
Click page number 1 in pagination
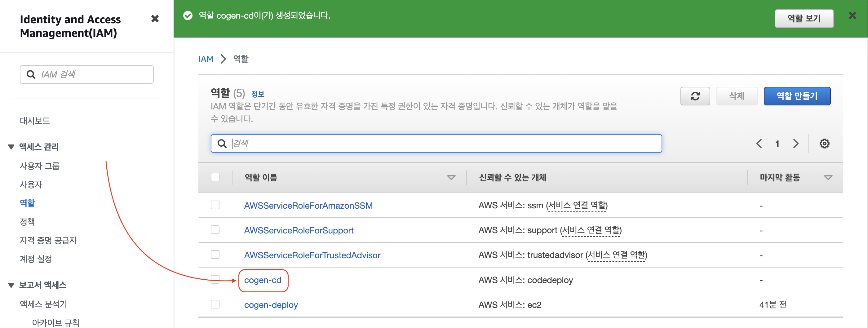777,144
